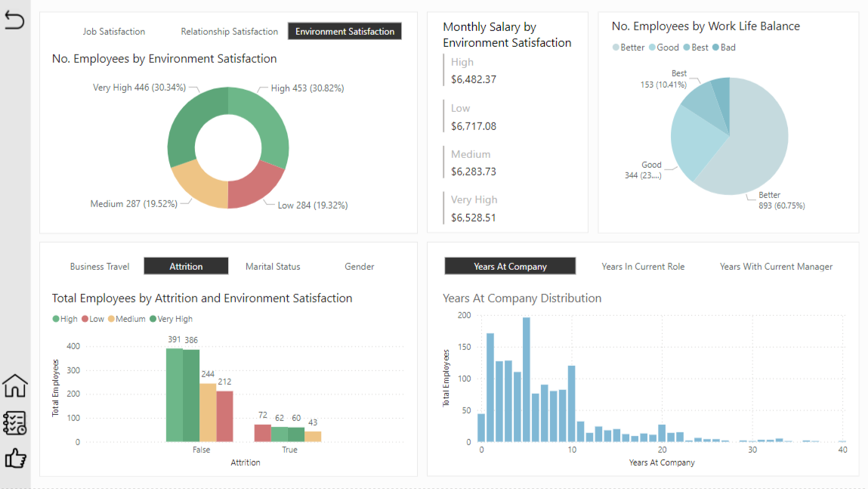868x489 pixels.
Task: Open the home page icon
Action: click(15, 385)
